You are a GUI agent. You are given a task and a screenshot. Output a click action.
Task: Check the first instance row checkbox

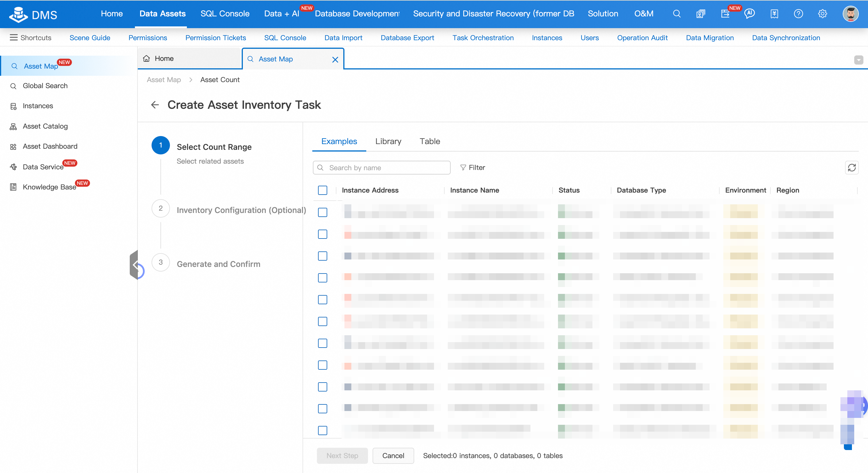pos(322,212)
